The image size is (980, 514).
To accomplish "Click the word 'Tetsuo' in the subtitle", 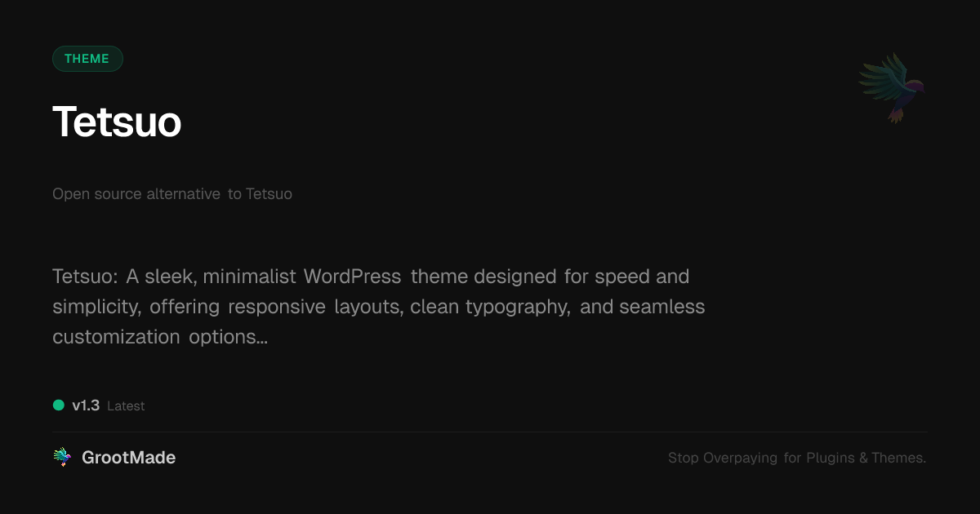I will pos(269,194).
